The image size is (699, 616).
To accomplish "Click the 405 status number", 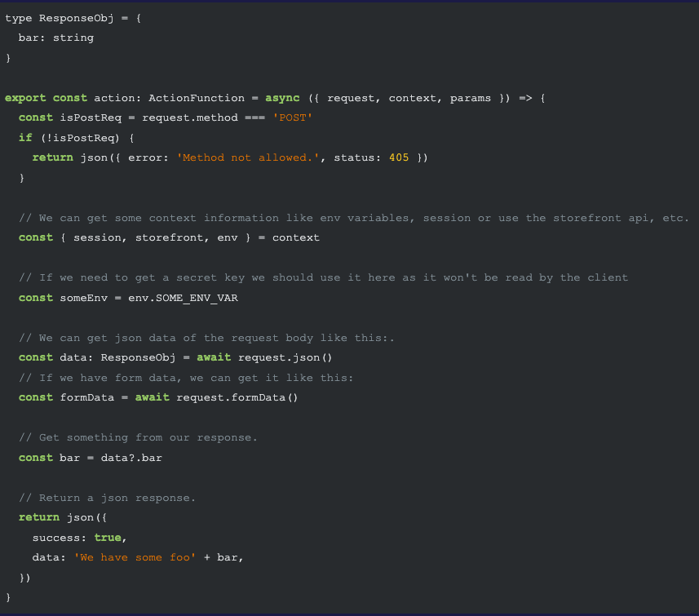I will (399, 157).
